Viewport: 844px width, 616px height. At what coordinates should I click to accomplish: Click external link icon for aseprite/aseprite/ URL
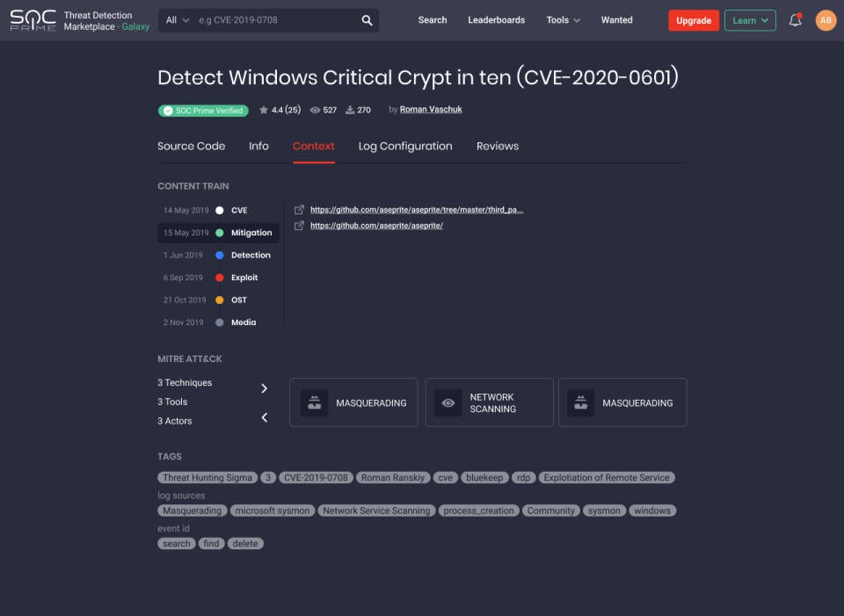(299, 226)
